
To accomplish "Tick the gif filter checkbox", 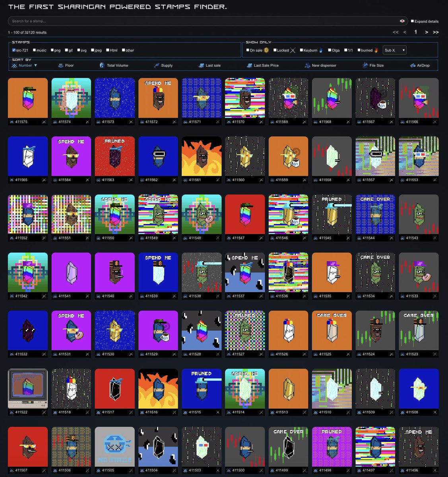I will (66, 50).
